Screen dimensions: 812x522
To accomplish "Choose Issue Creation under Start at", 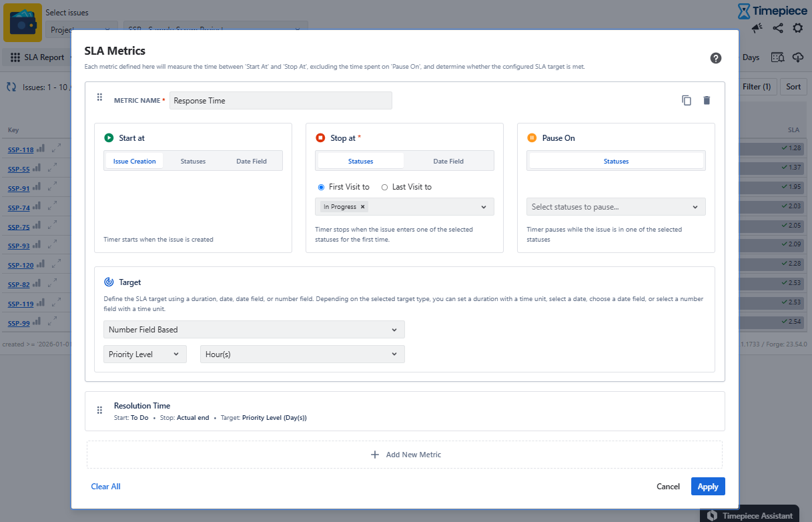I will (x=134, y=161).
